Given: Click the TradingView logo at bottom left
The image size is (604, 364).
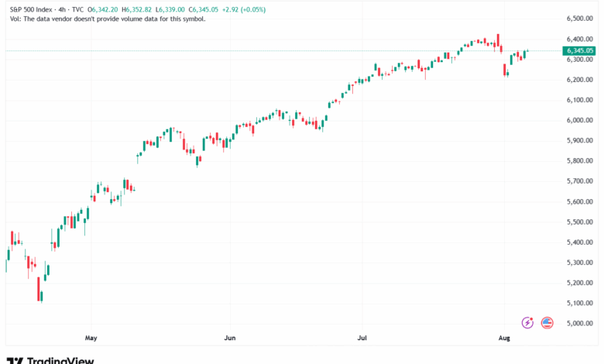Looking at the screenshot, I should point(50,360).
